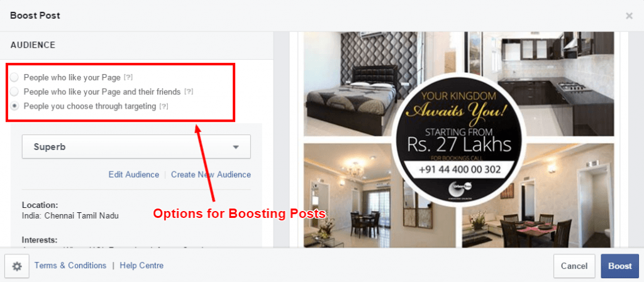The height and width of the screenshot is (282, 644).
Task: Click the blue Boost button
Action: pos(619,266)
